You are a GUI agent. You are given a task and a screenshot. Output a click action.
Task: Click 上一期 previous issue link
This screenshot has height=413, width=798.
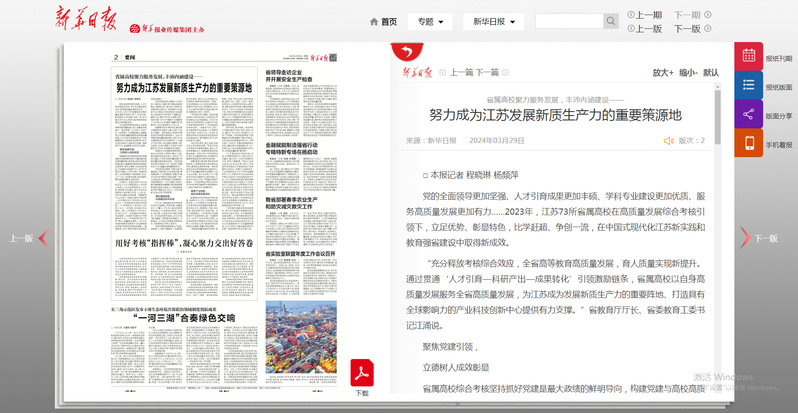[x=645, y=15]
